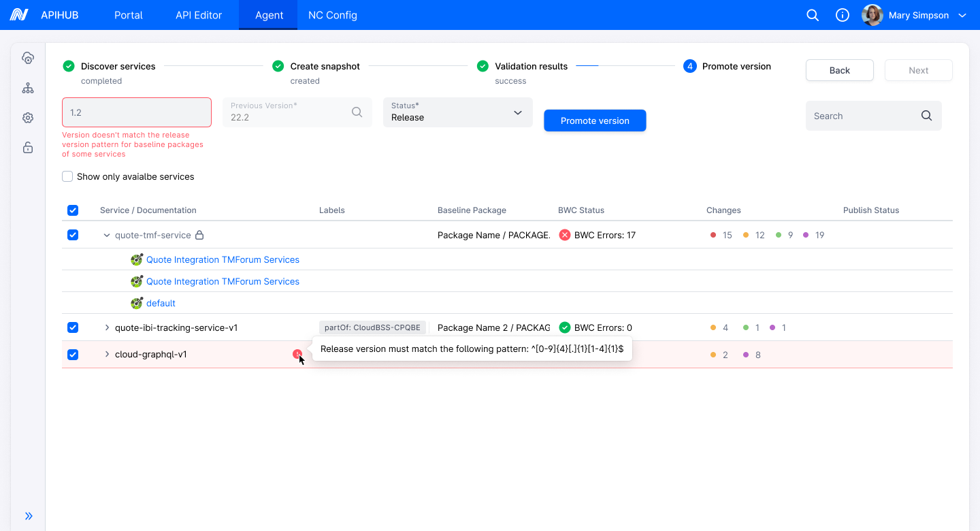980x531 pixels.
Task: Toggle the Show only available services checkbox
Action: 67,176
